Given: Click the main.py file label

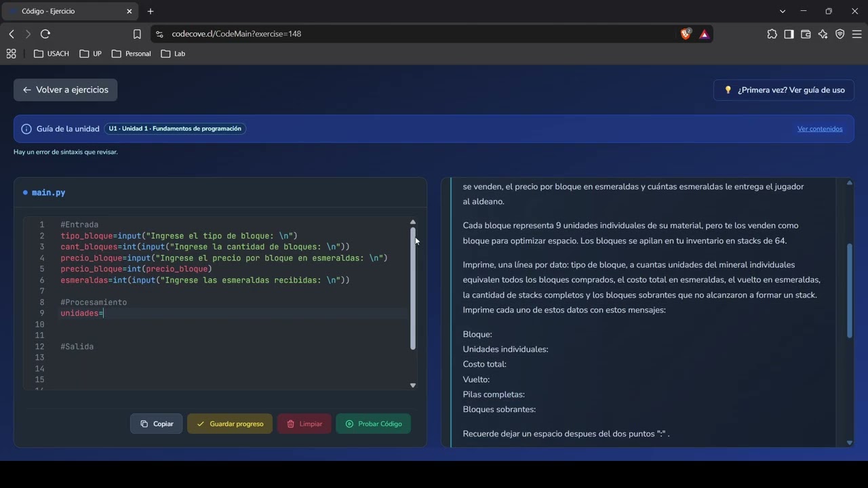Looking at the screenshot, I should point(48,192).
